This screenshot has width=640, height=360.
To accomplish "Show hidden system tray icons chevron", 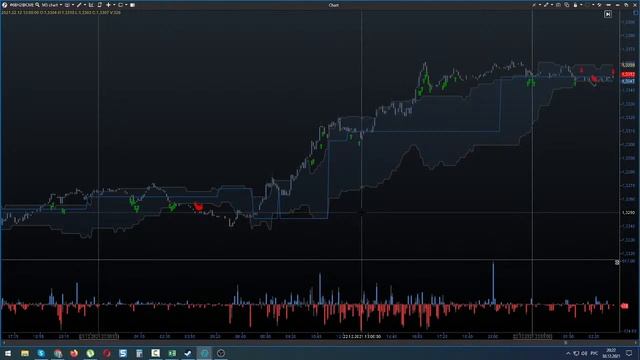I will [x=568, y=353].
